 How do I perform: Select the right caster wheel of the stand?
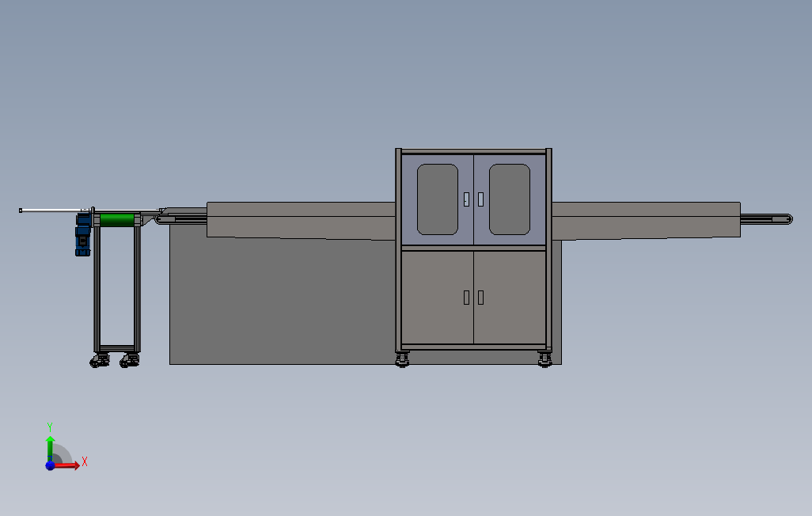pyautogui.click(x=130, y=360)
